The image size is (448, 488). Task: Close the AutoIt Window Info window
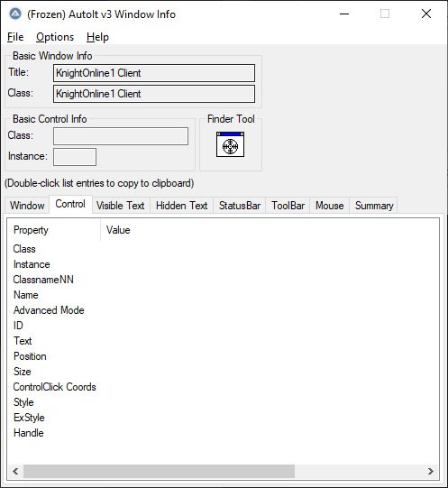(426, 14)
